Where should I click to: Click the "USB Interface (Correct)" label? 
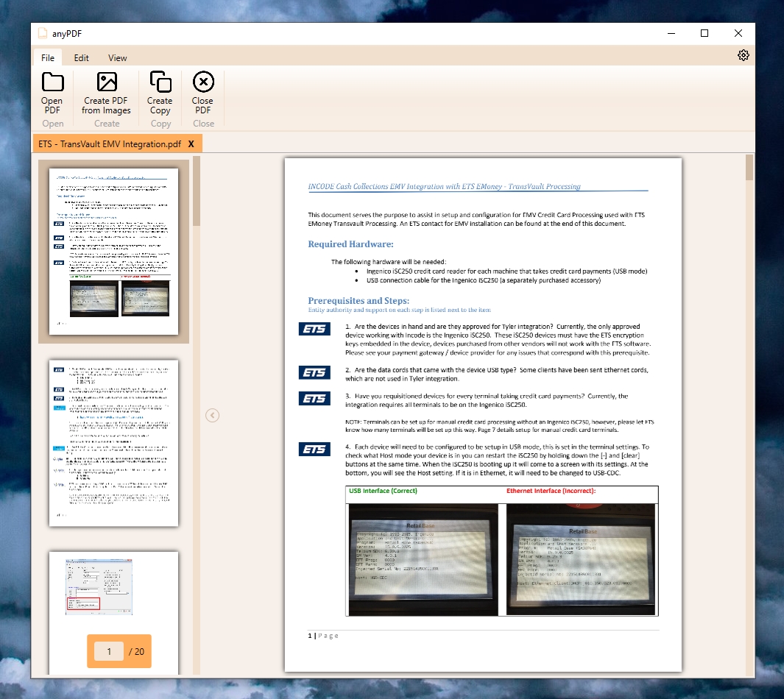click(383, 491)
